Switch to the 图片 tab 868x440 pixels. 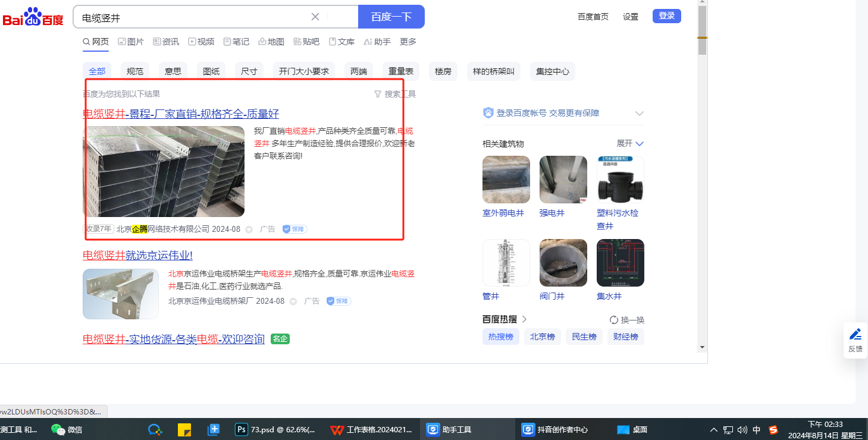[x=131, y=42]
